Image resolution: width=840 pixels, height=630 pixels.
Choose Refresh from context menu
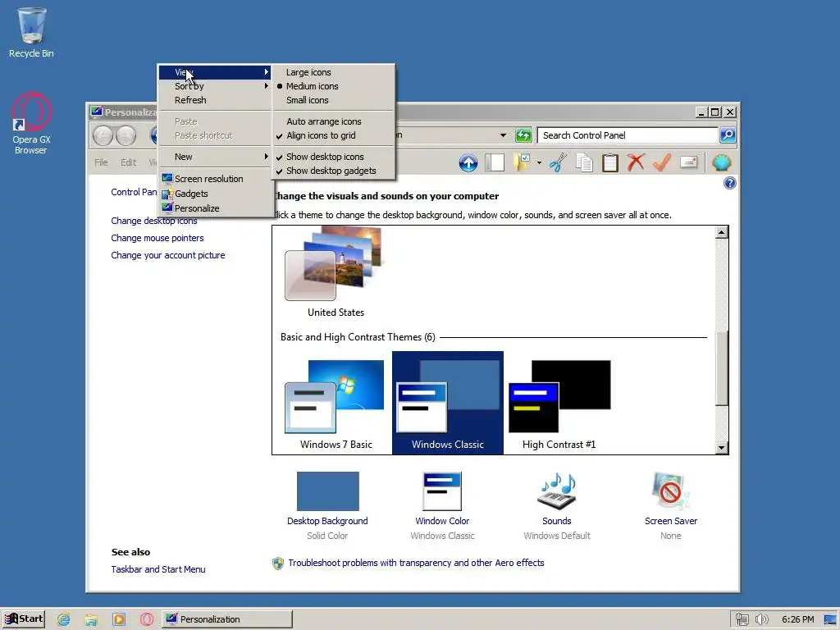click(x=215, y=99)
